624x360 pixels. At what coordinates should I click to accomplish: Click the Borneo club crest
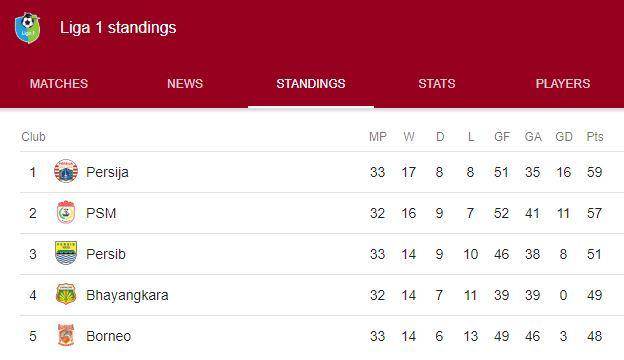tap(66, 335)
